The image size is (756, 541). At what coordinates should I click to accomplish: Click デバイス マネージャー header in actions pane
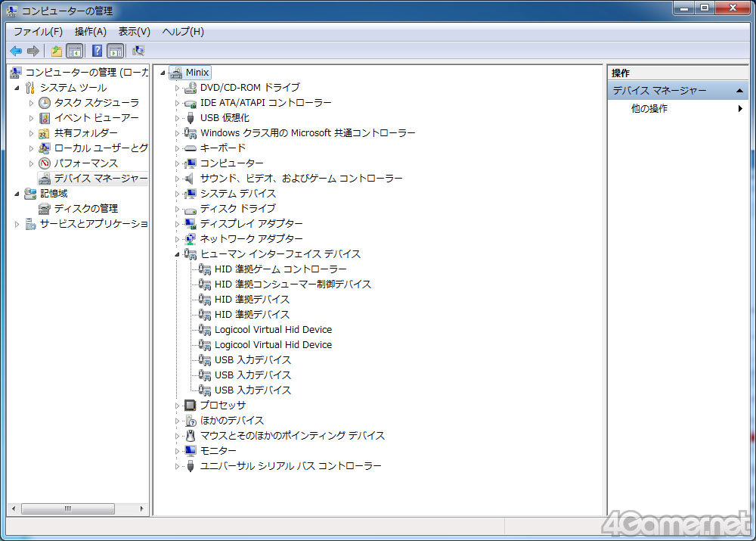(x=659, y=91)
